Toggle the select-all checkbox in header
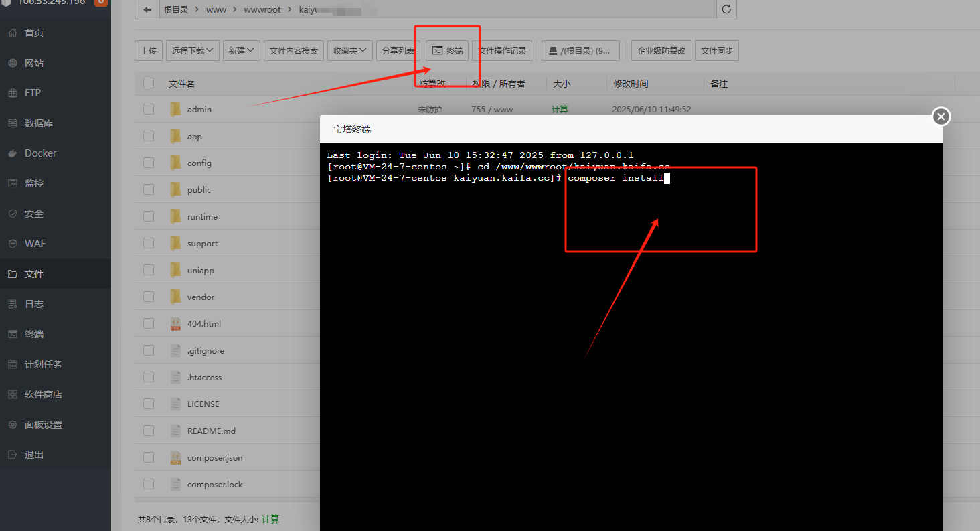980x531 pixels. pyautogui.click(x=149, y=83)
